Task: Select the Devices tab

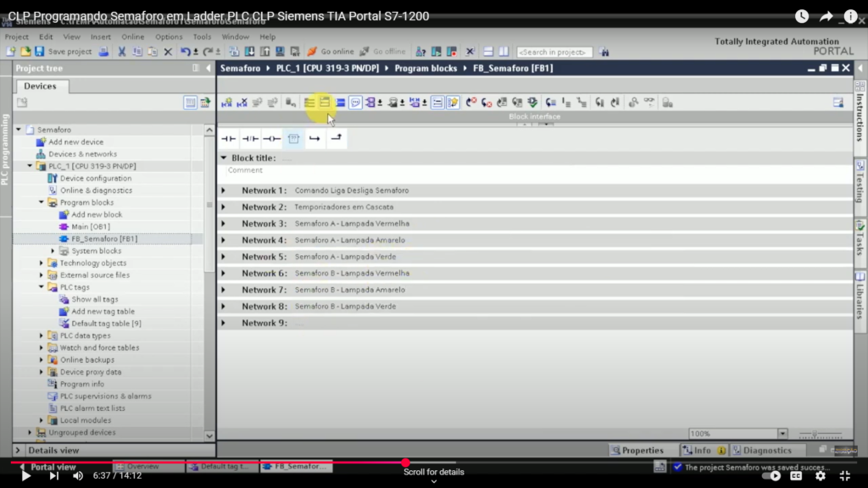Action: tap(41, 86)
